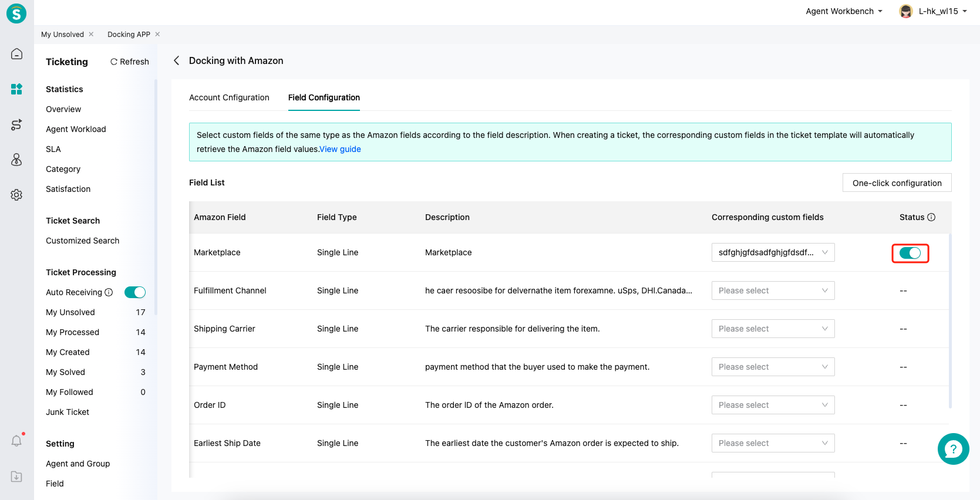
Task: Open the settings gear icon in rail
Action: click(16, 195)
